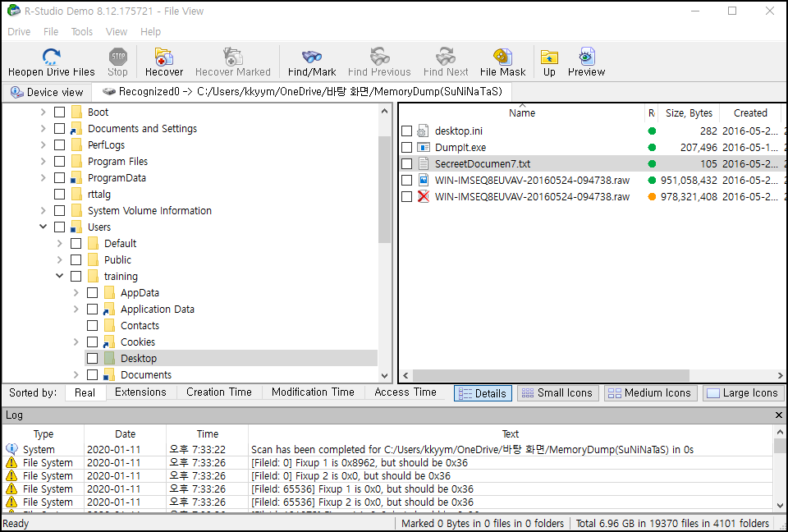
Task: Click the R-Studio application title icon
Action: (x=14, y=11)
